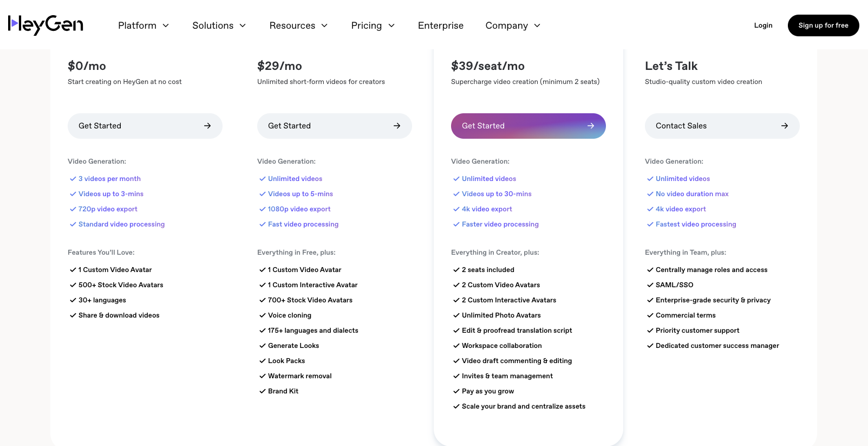Open the Pricing menu
The height and width of the screenshot is (446, 868).
(x=373, y=25)
